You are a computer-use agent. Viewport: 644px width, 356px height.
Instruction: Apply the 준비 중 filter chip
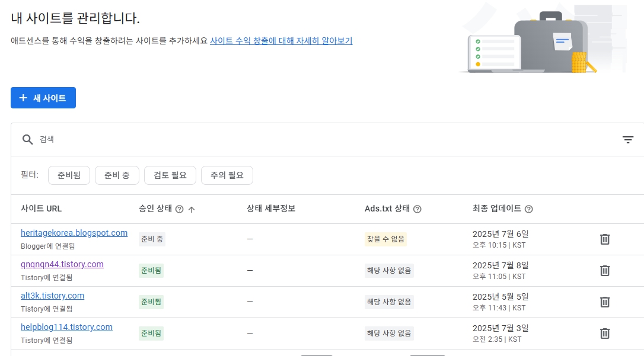coord(117,175)
